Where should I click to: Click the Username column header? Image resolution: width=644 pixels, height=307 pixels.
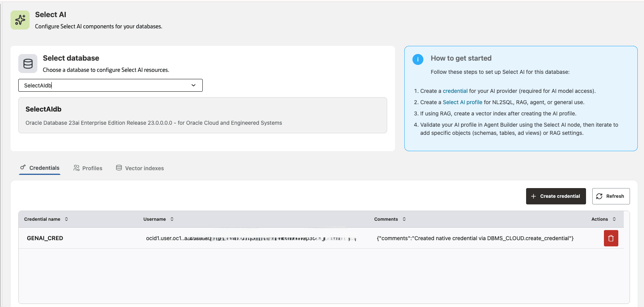(x=154, y=219)
